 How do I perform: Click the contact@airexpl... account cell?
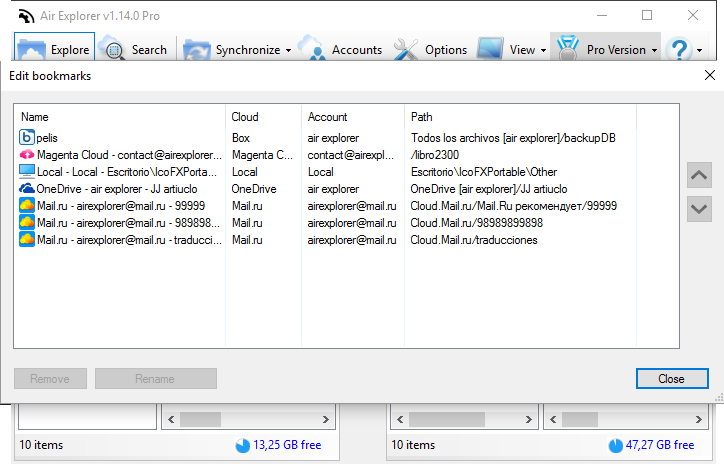pos(350,155)
